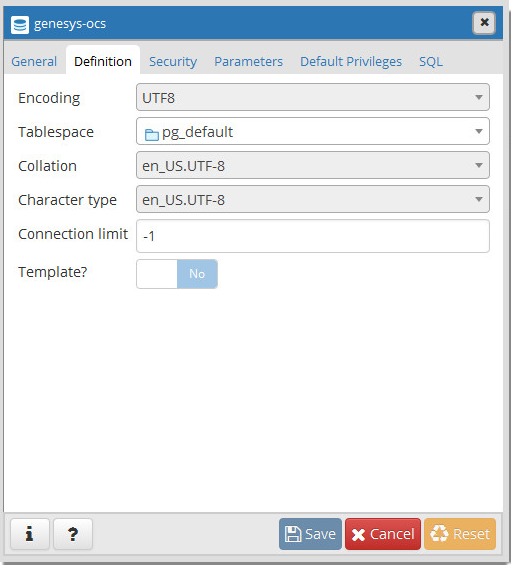Open the Character type dropdown
Image resolution: width=511 pixels, height=565 pixels.
[313, 199]
